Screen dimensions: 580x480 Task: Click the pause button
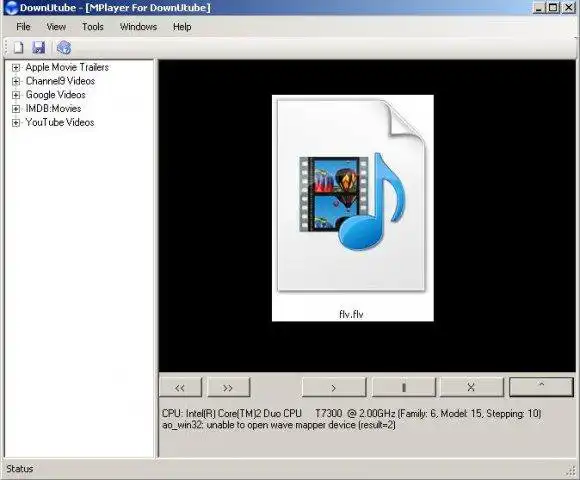click(x=404, y=387)
